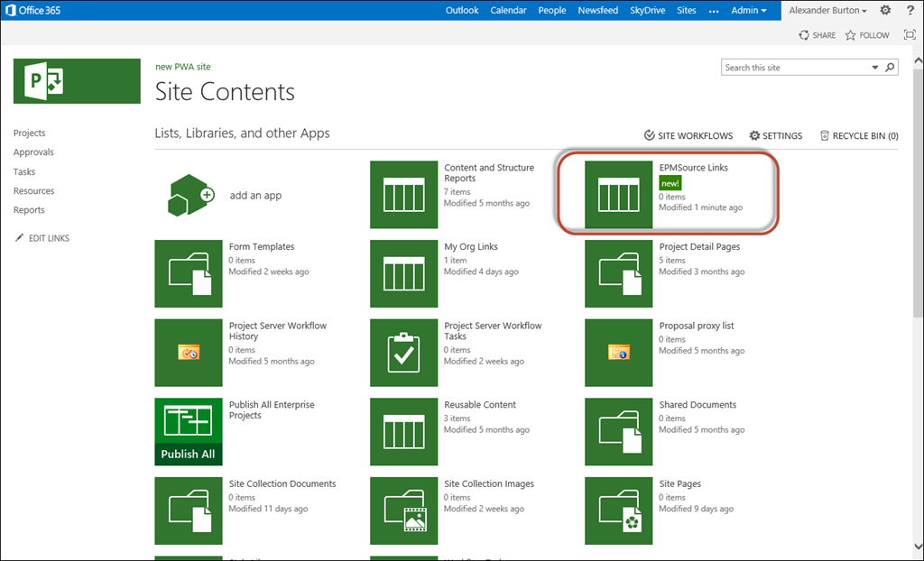The width and height of the screenshot is (924, 561).
Task: Go to Newsfeed
Action: [x=598, y=10]
